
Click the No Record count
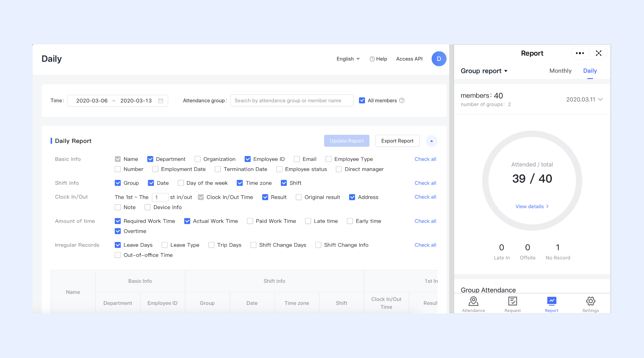pyautogui.click(x=558, y=248)
